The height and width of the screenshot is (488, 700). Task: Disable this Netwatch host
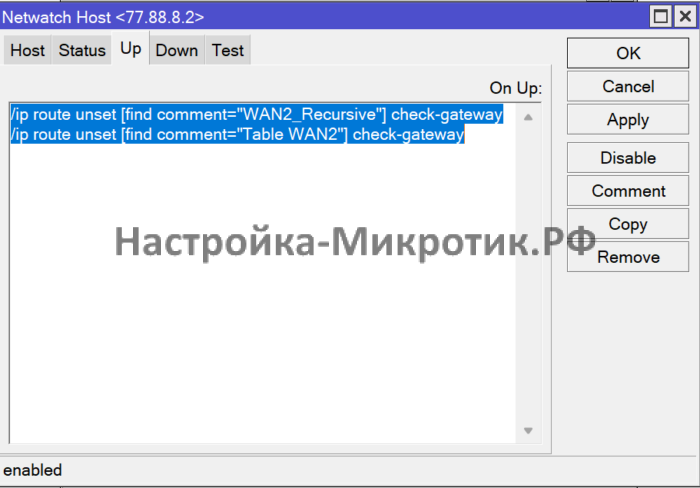pyautogui.click(x=628, y=158)
